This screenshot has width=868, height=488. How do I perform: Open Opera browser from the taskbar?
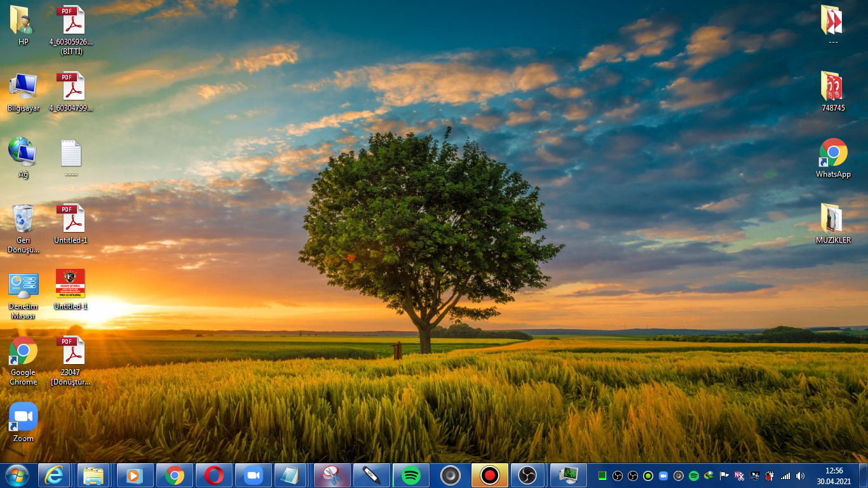(x=214, y=475)
